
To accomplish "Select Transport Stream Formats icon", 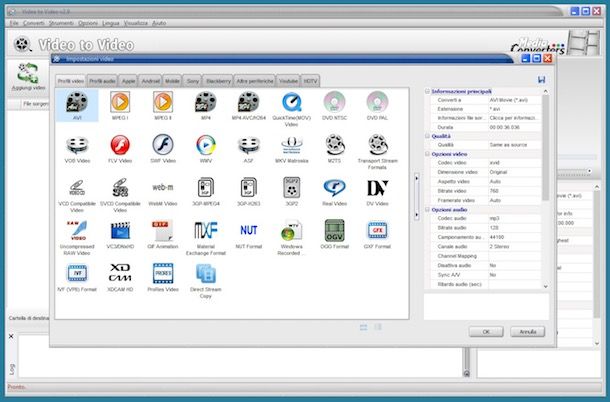I will [377, 145].
